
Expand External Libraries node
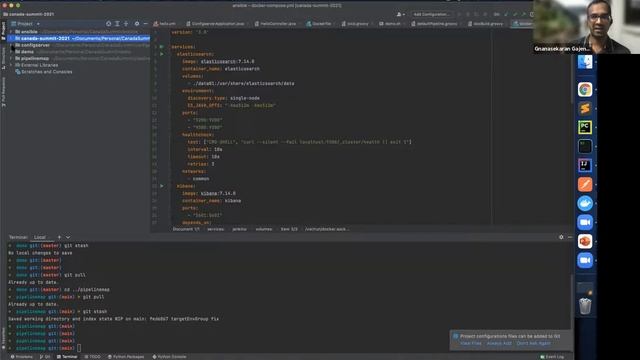[x=11, y=65]
